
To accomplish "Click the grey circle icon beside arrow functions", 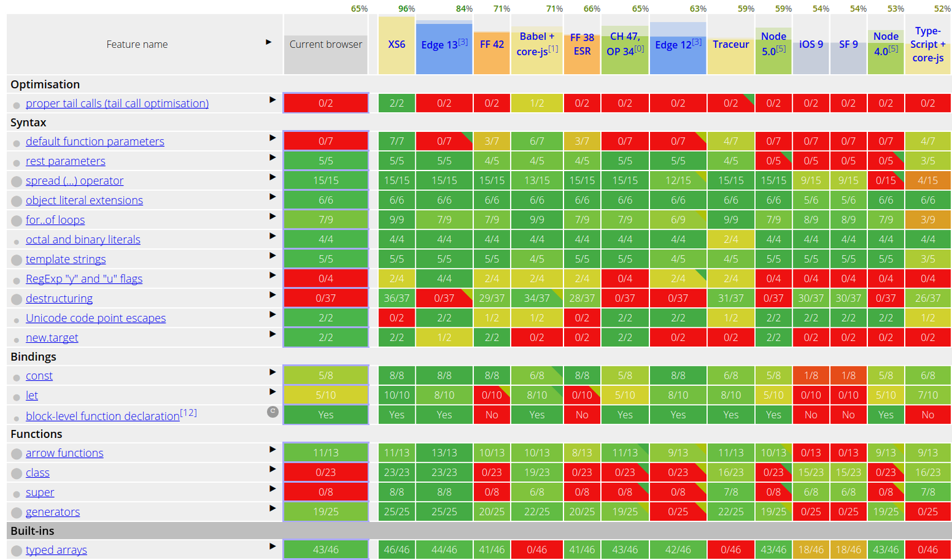I will (17, 454).
